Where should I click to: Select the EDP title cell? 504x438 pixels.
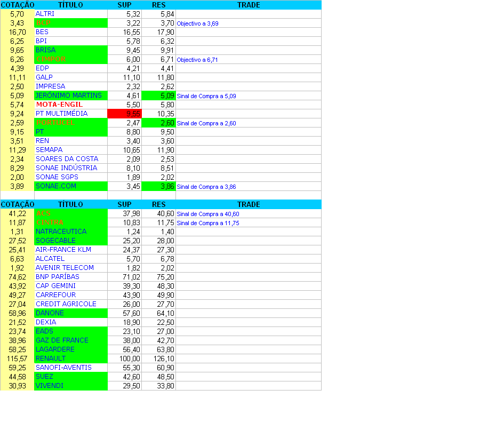pyautogui.click(x=71, y=68)
